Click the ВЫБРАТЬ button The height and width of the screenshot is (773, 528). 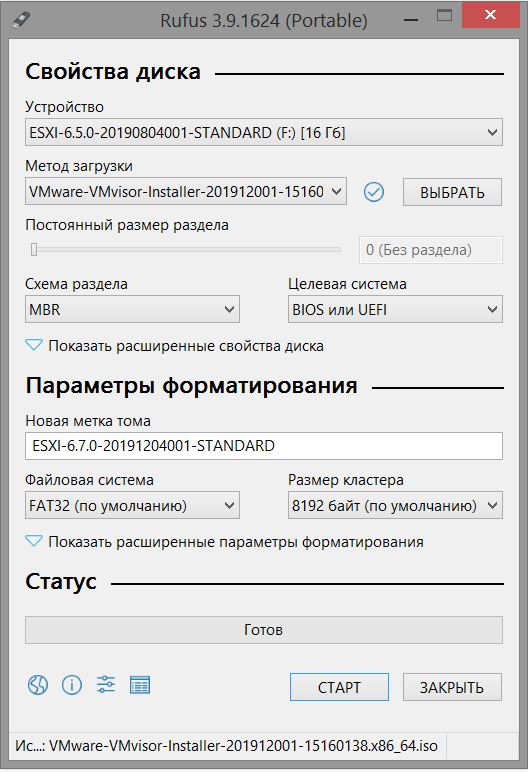452,192
